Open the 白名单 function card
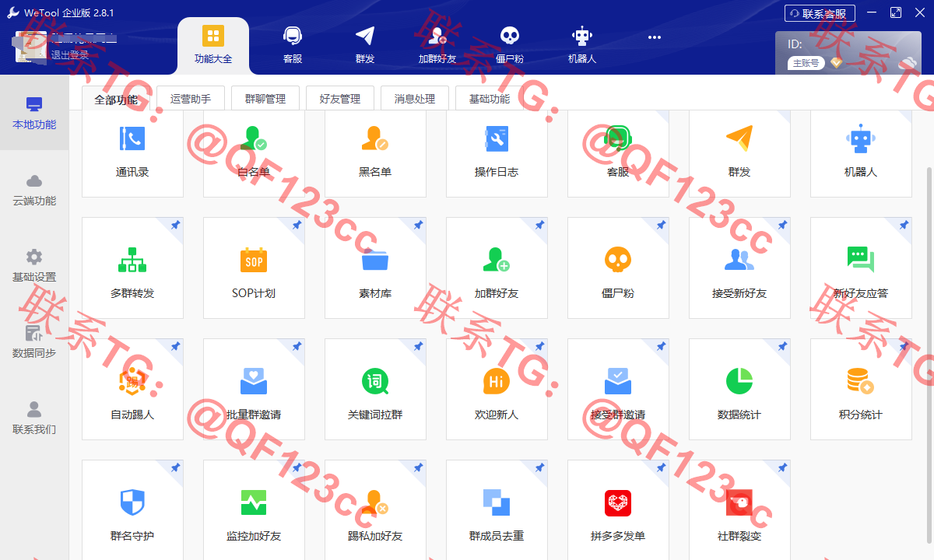 pos(254,153)
